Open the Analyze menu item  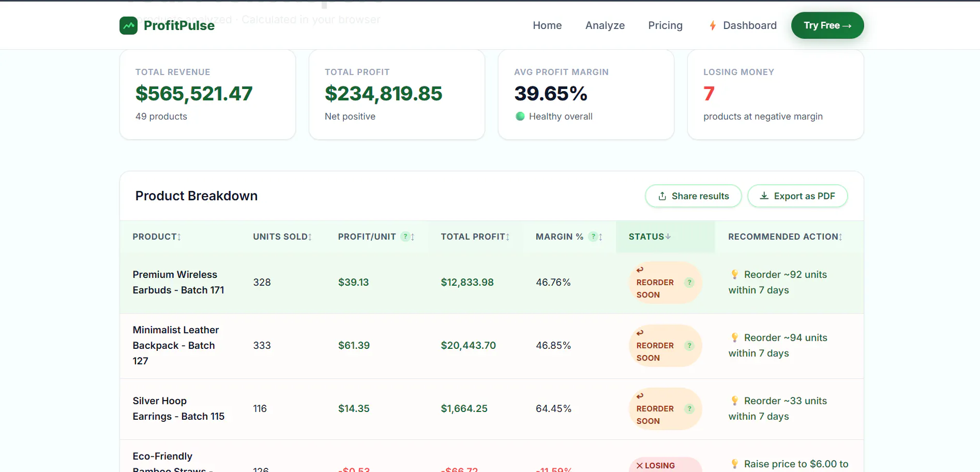pos(605,25)
